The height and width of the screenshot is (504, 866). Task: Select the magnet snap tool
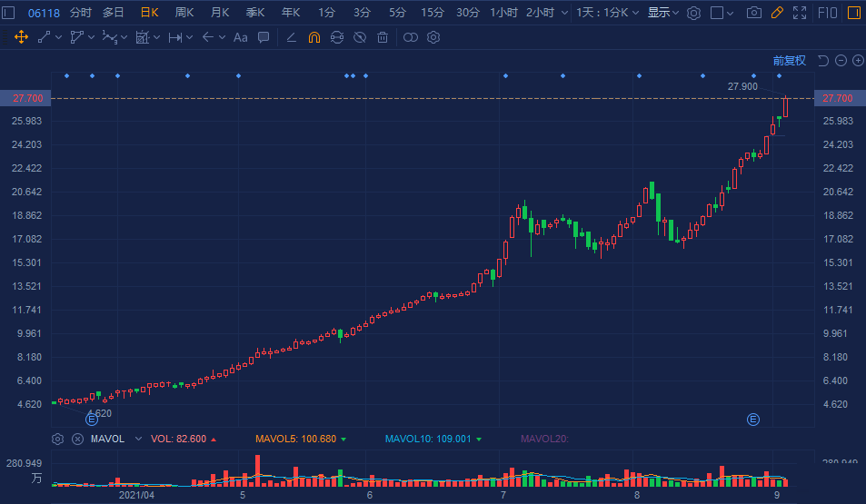314,37
